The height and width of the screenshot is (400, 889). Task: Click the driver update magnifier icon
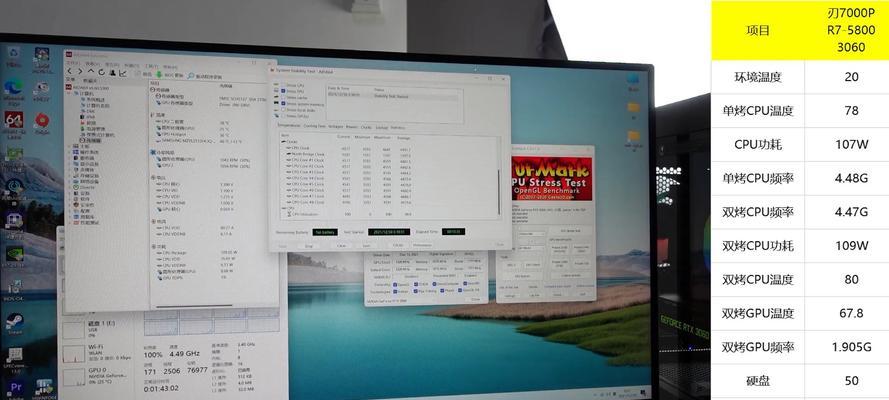pyautogui.click(x=190, y=75)
